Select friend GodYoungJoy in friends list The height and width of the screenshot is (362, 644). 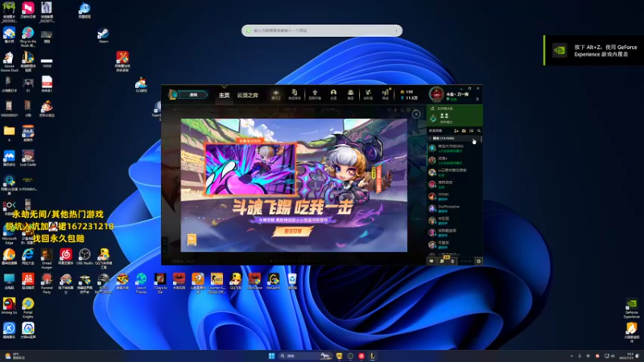[x=454, y=208]
